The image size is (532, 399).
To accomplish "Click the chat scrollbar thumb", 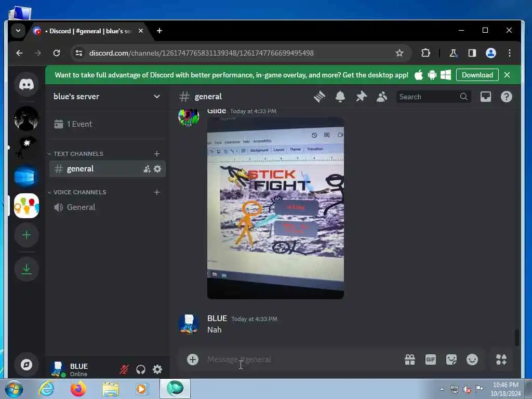I will (x=516, y=338).
